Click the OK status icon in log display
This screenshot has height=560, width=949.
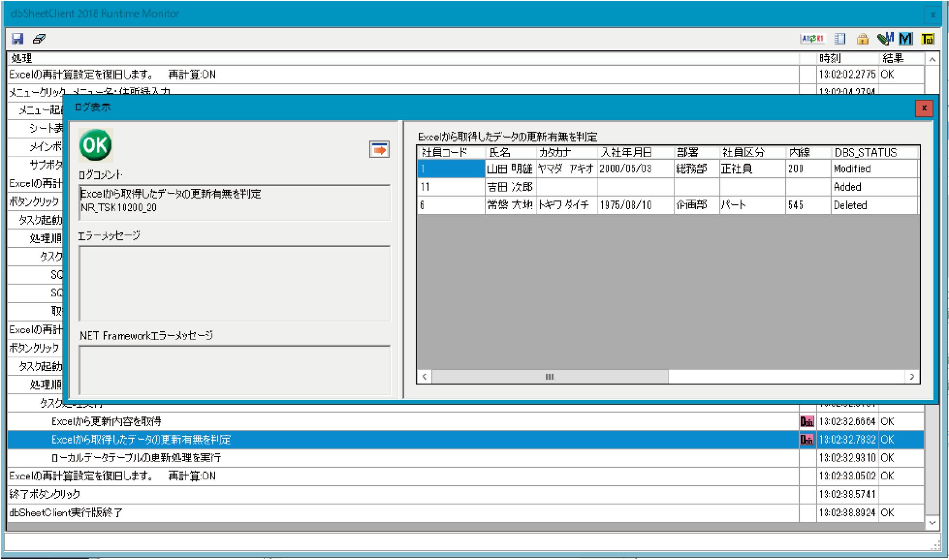[95, 145]
